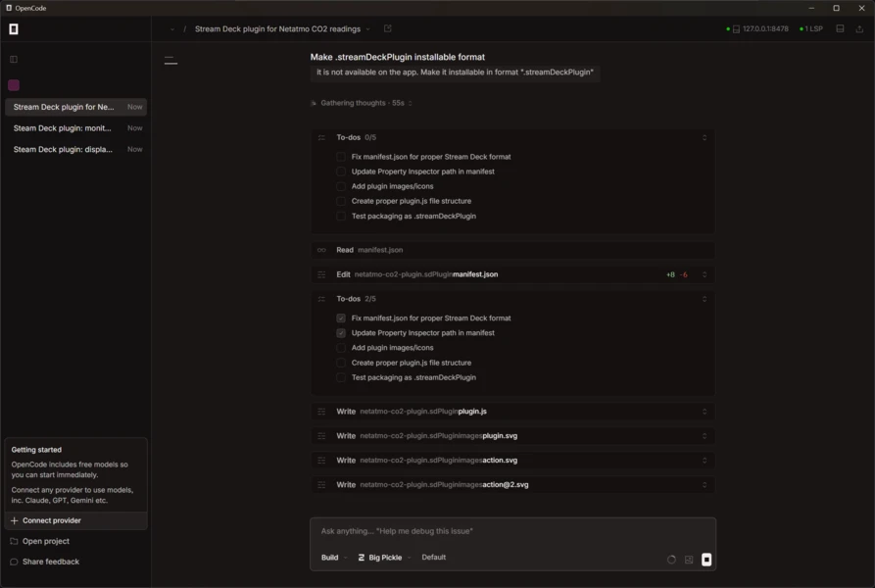The height and width of the screenshot is (588, 875).
Task: Click the icon beside Write action@2.svg
Action: click(322, 485)
